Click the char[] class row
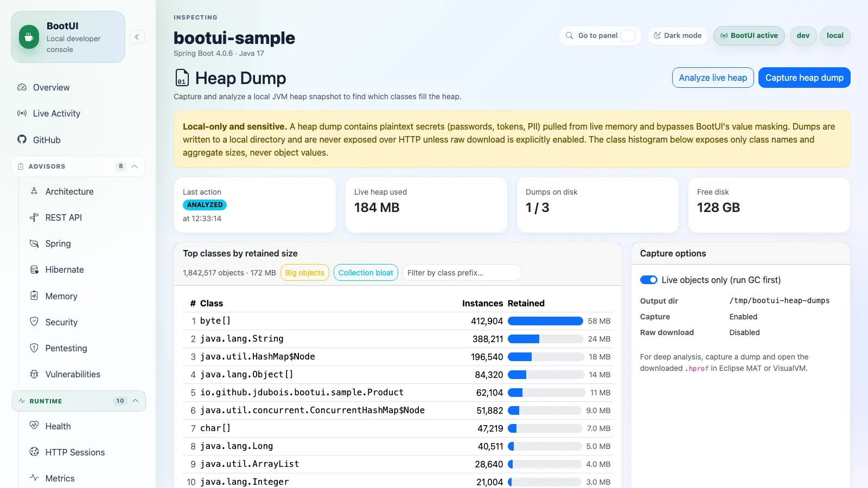The height and width of the screenshot is (488, 868). 398,428
